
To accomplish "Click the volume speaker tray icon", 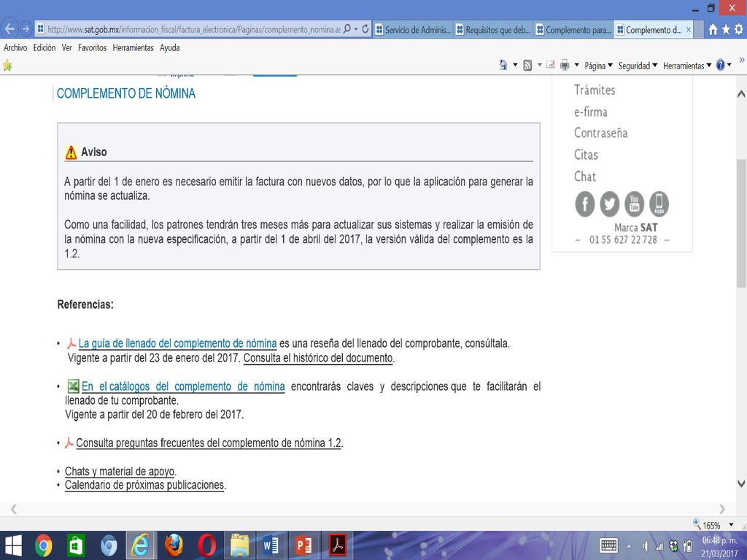I will pyautogui.click(x=645, y=546).
